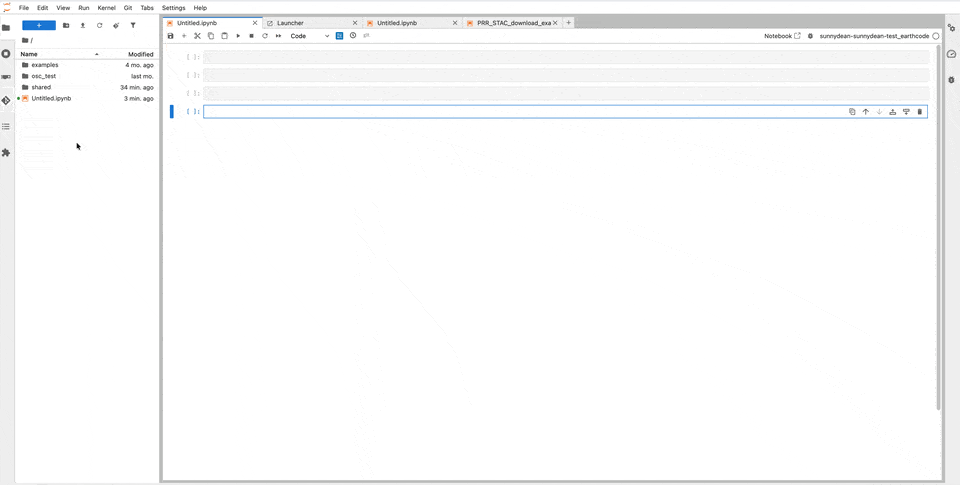Restart kernel and run all cells
The height and width of the screenshot is (485, 960).
click(x=278, y=36)
